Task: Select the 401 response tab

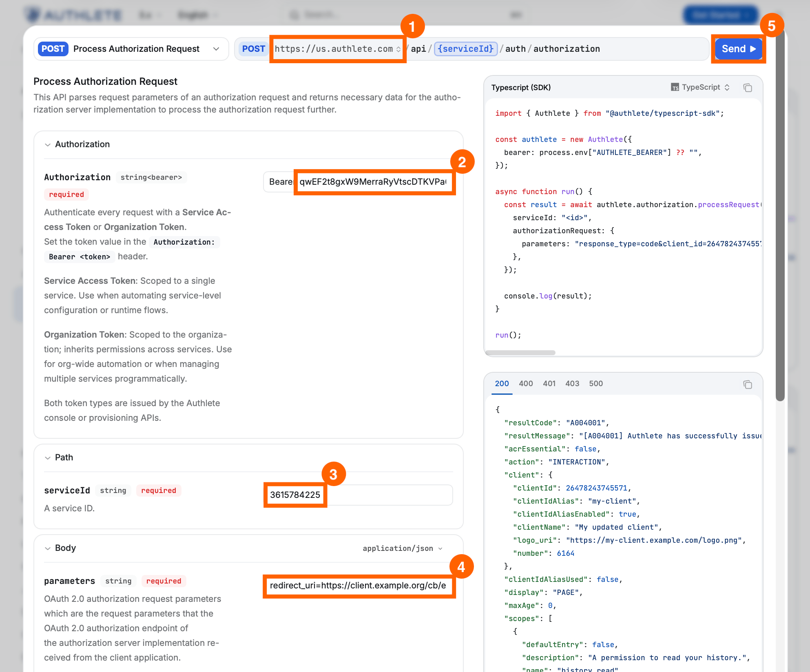Action: pos(549,384)
